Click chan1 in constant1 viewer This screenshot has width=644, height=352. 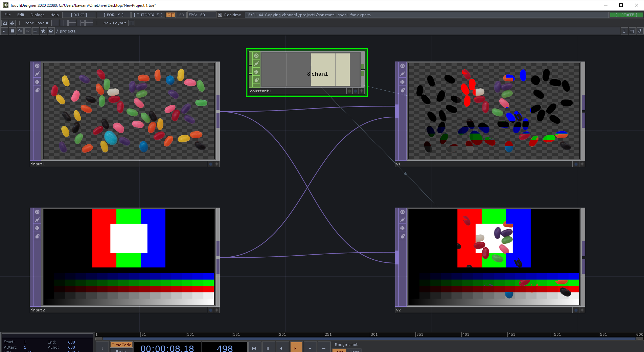pos(320,74)
